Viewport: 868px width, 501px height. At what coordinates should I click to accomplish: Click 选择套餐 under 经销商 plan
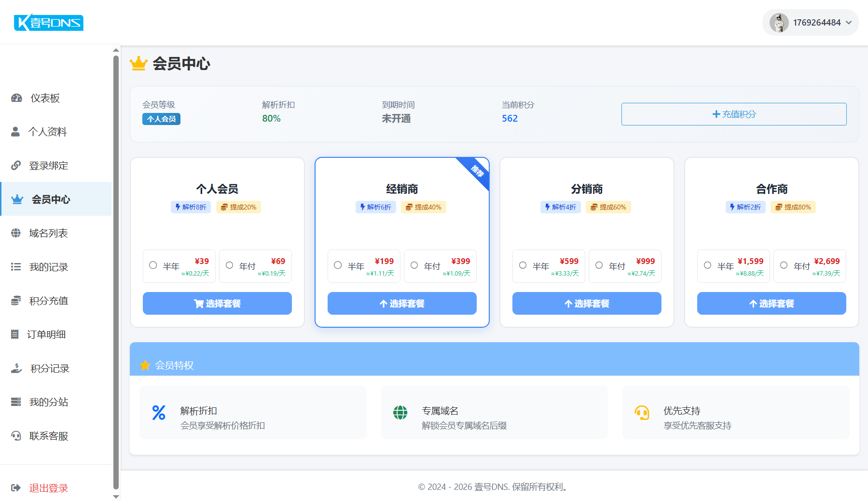click(x=402, y=304)
